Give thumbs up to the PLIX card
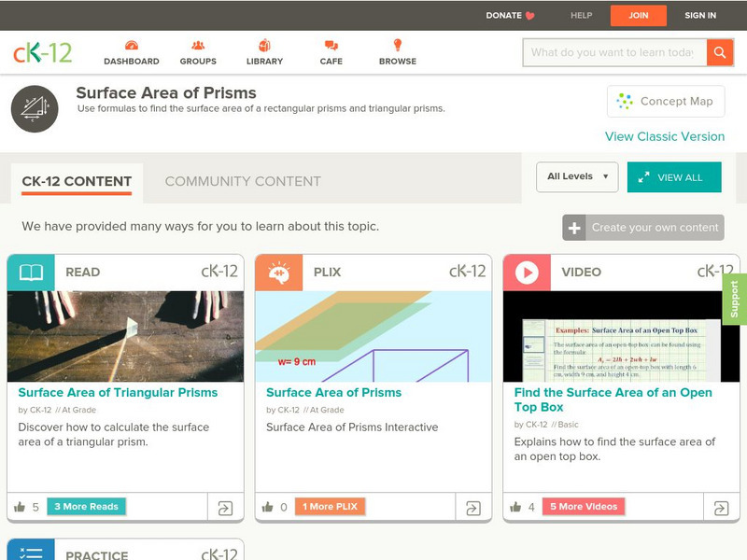 point(268,507)
